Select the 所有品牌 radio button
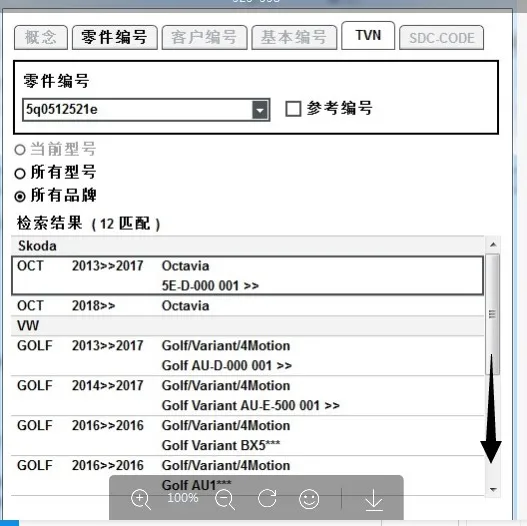 20,196
